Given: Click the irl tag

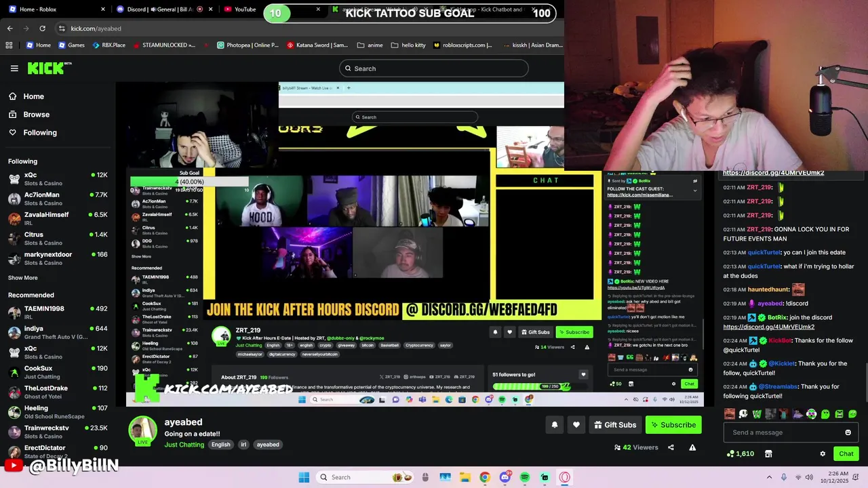Looking at the screenshot, I should [x=243, y=445].
